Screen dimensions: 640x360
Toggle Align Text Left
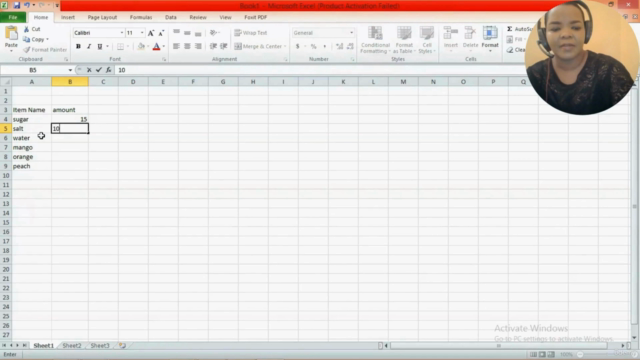pyautogui.click(x=176, y=47)
